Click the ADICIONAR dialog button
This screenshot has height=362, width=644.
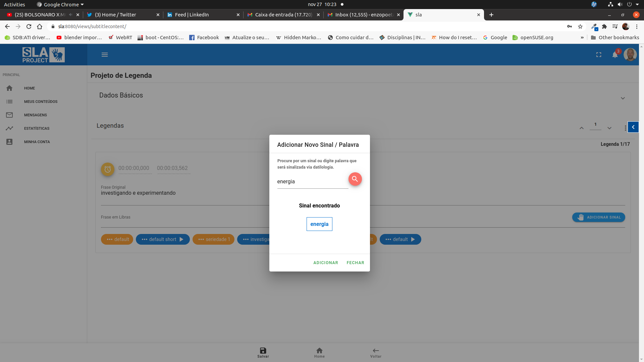(325, 263)
